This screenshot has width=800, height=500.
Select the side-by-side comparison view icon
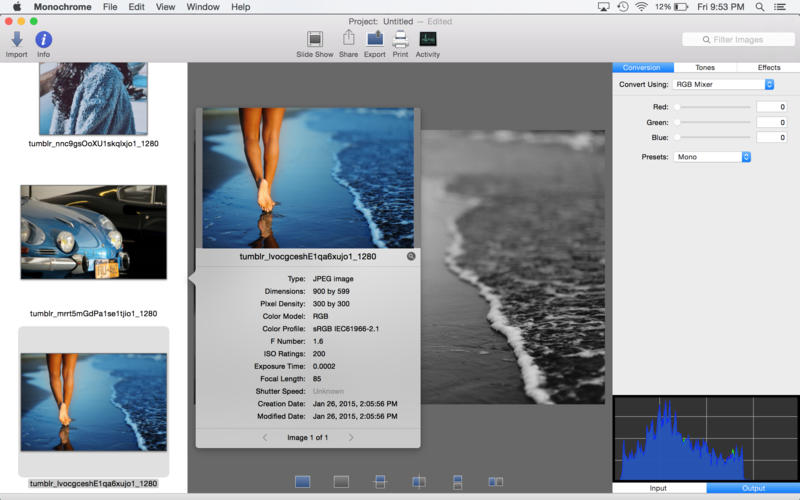pyautogui.click(x=495, y=482)
